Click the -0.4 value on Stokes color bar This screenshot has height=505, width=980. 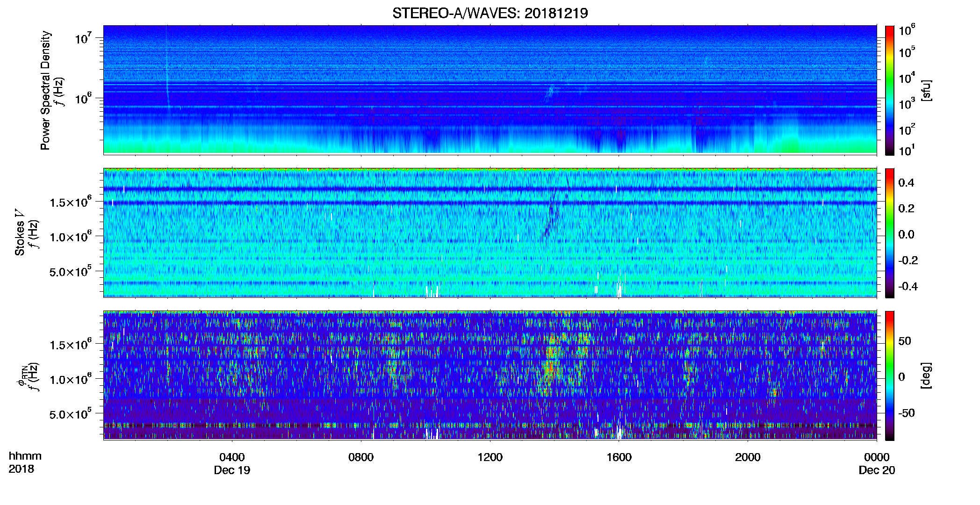click(x=908, y=286)
